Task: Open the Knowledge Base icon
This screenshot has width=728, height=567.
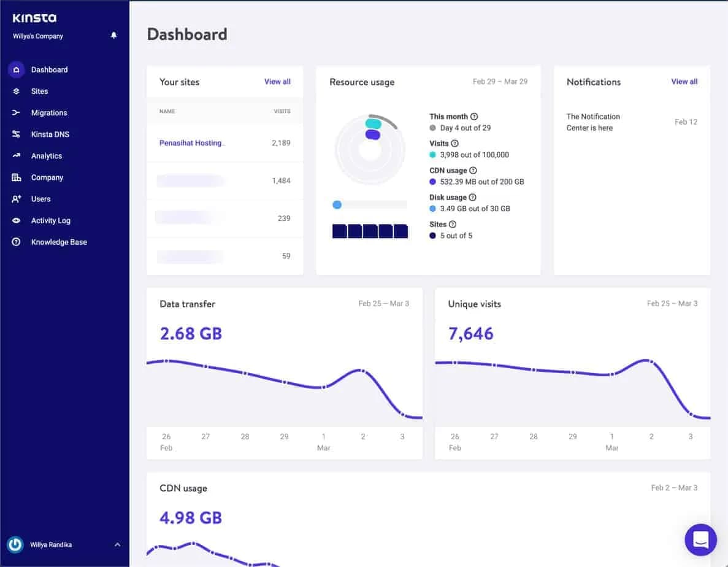Action: click(x=17, y=242)
